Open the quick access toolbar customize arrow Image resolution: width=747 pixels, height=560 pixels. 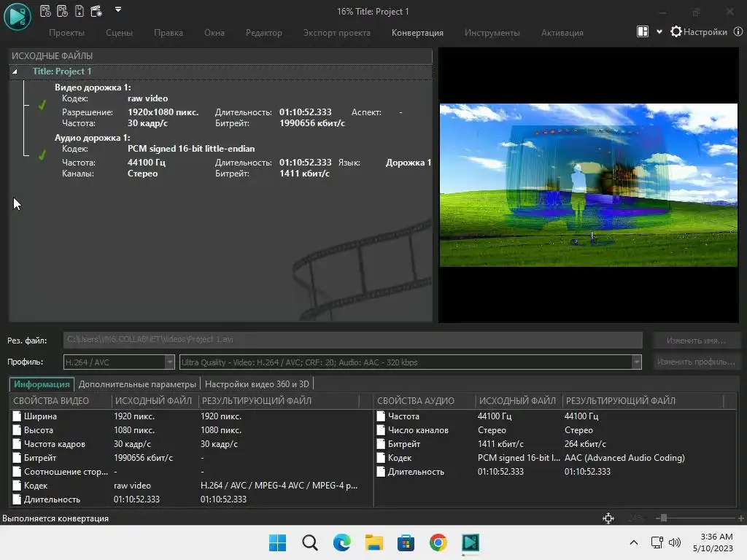pyautogui.click(x=118, y=9)
